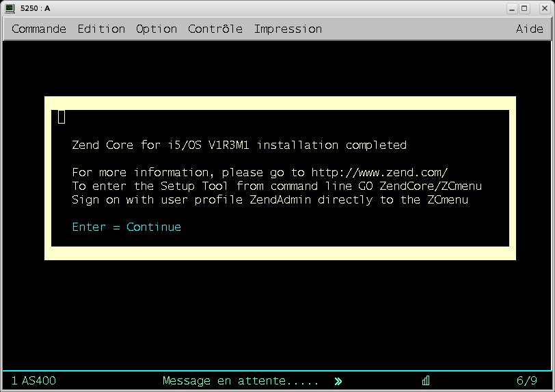Maximize the 5250 terminal window
Image resolution: width=555 pixels, height=392 pixels.
[524, 8]
